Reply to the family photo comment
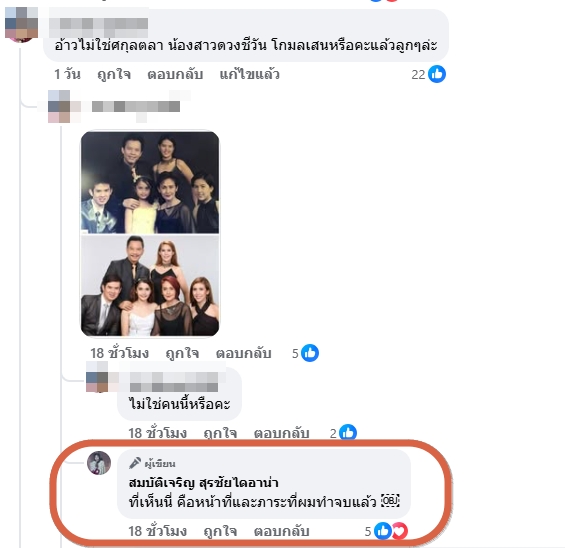The height and width of the screenshot is (548, 565). coord(244,353)
